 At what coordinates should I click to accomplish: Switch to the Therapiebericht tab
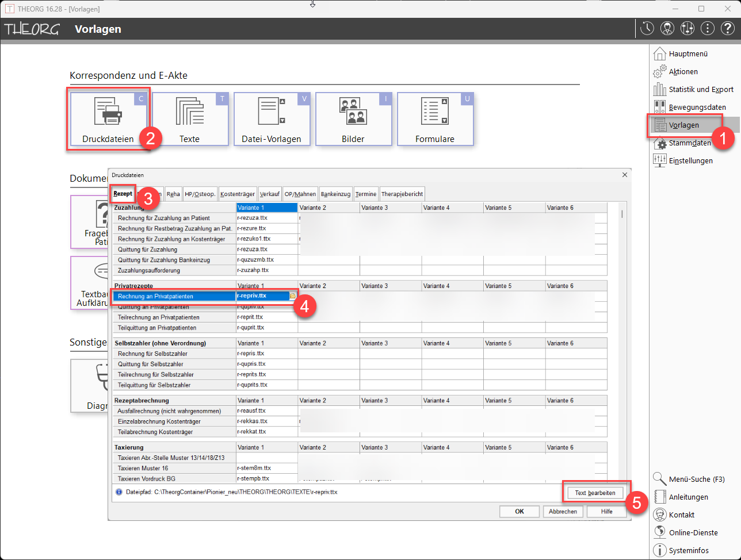click(402, 194)
